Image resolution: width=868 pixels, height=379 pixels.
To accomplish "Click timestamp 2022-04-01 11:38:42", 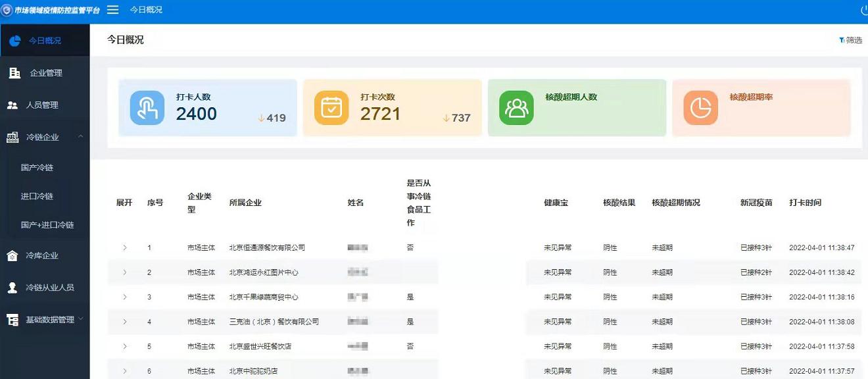I will pos(822,272).
